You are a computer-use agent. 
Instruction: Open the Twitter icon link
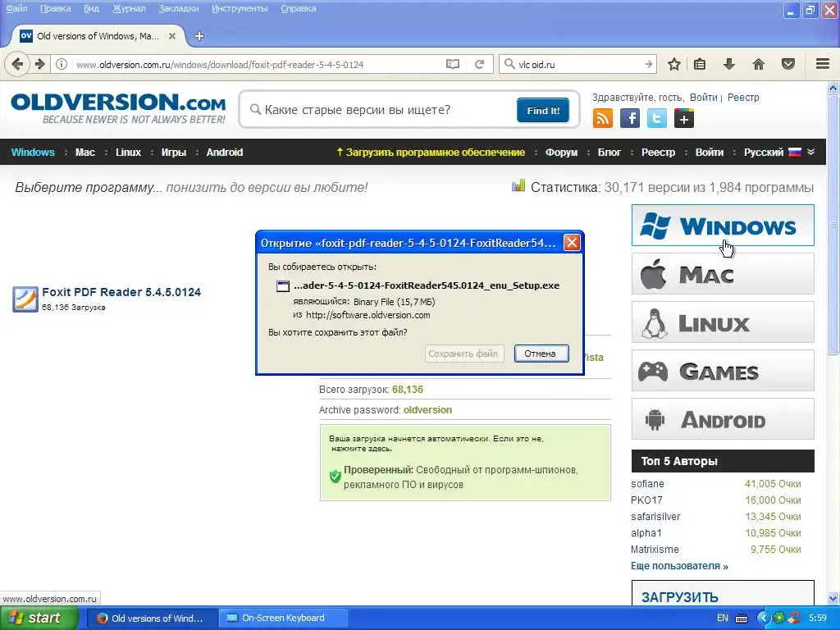(x=657, y=118)
